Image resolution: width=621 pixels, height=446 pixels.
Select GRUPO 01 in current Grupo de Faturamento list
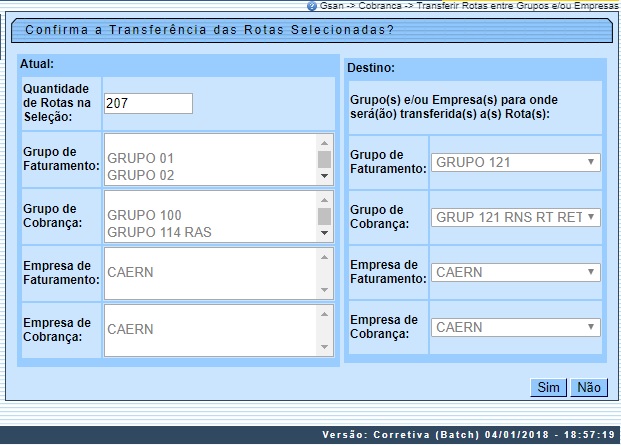click(140, 158)
